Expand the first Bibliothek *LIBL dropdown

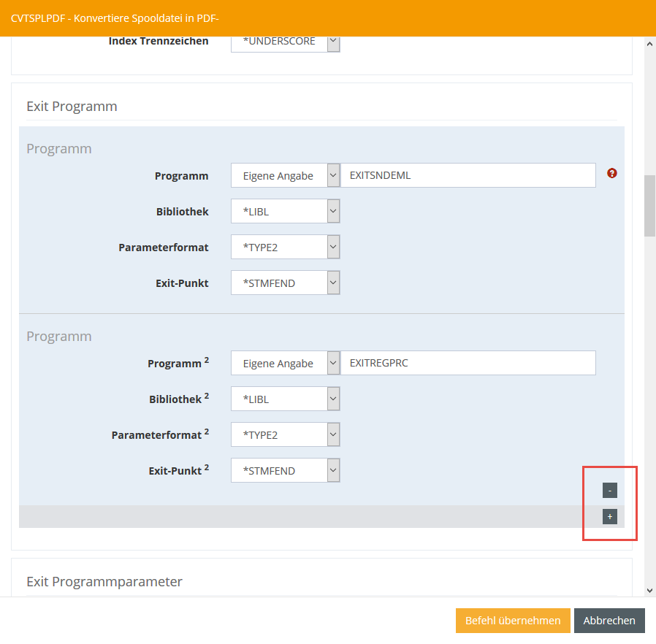(286, 212)
